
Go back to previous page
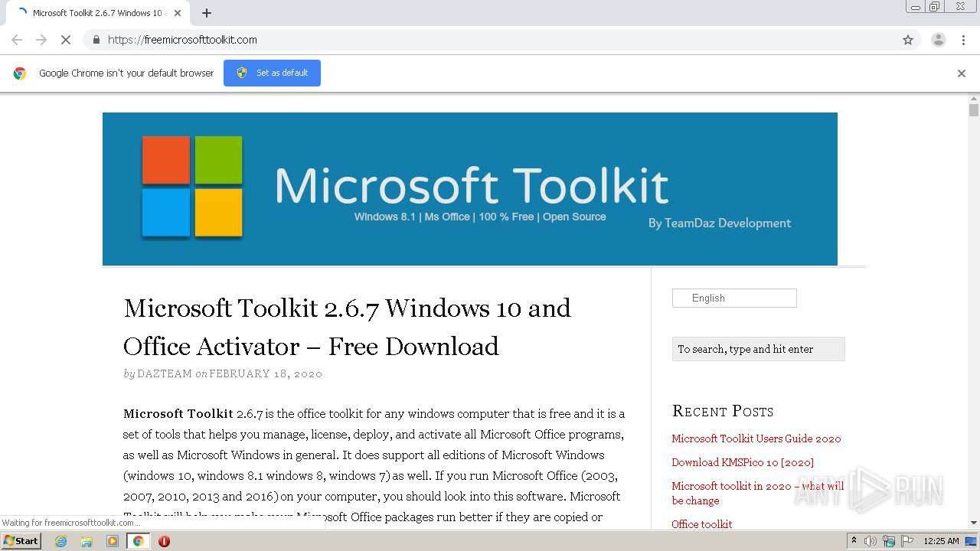click(17, 40)
